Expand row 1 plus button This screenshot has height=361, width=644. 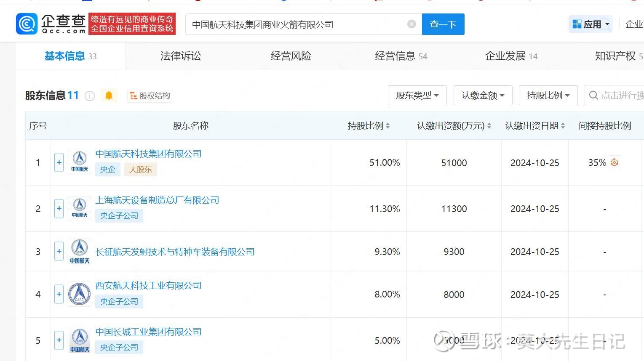(59, 162)
